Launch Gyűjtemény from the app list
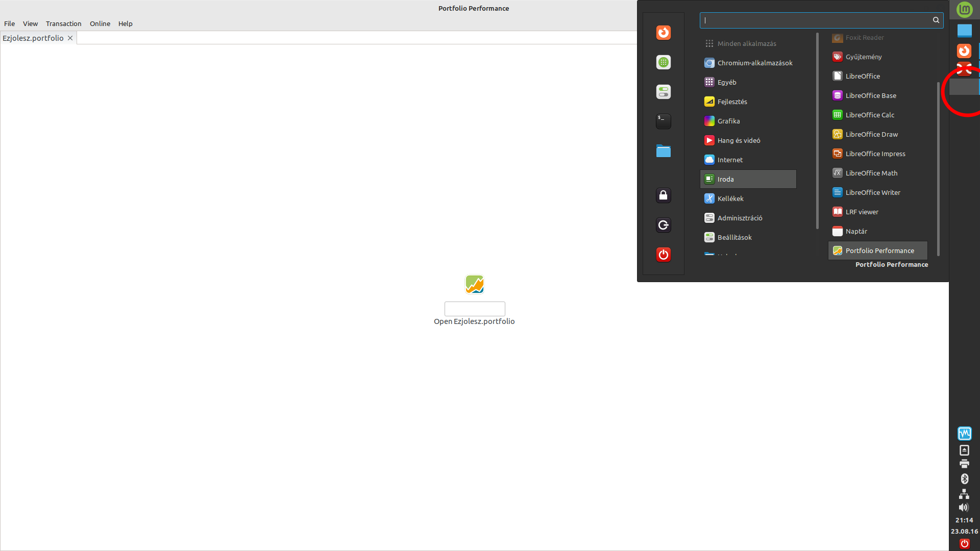This screenshot has width=980, height=551. click(x=878, y=57)
